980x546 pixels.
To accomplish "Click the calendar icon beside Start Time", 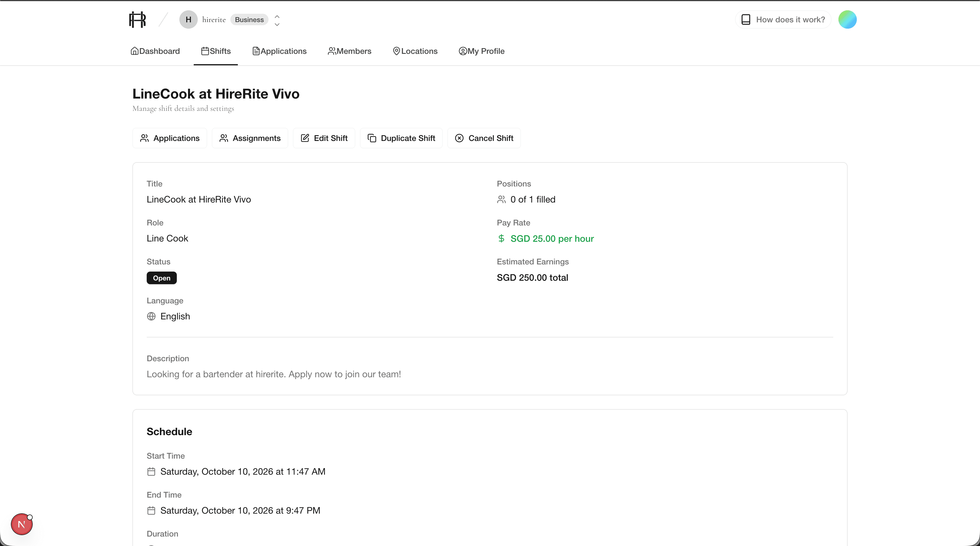I will coord(151,472).
